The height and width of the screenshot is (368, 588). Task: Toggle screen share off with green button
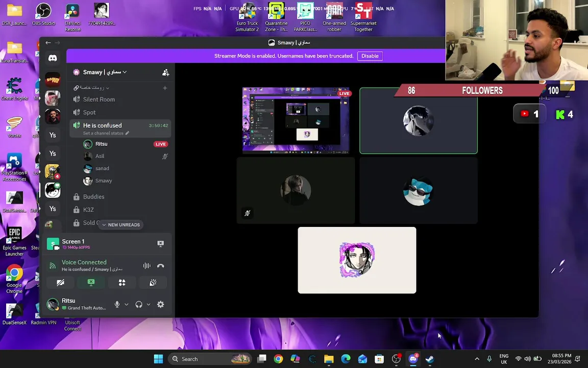point(91,282)
